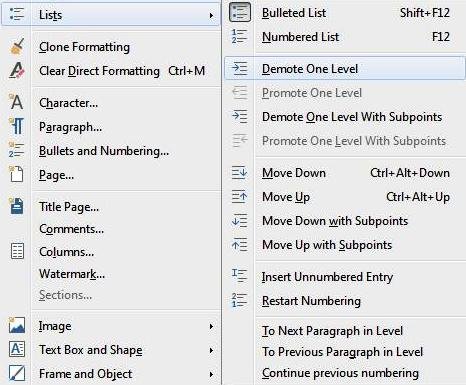Click the Move Up list icon
Image resolution: width=466 pixels, height=385 pixels.
(239, 197)
